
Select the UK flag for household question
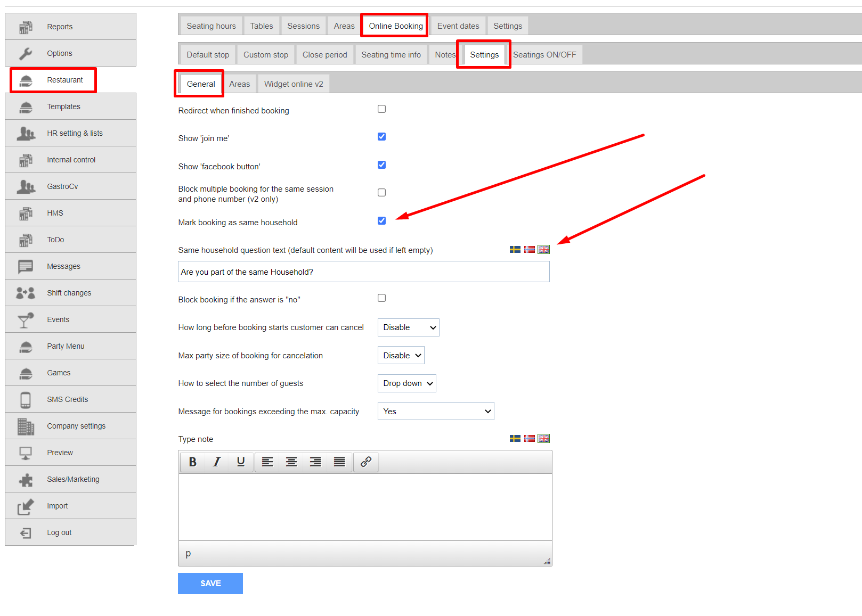pos(543,250)
